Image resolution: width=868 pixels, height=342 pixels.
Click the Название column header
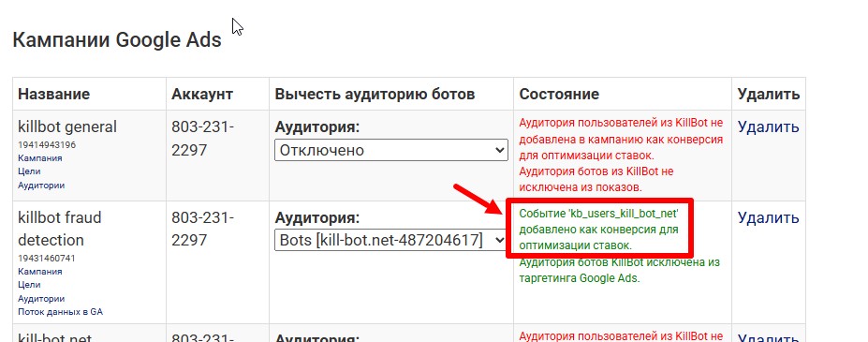coord(53,94)
